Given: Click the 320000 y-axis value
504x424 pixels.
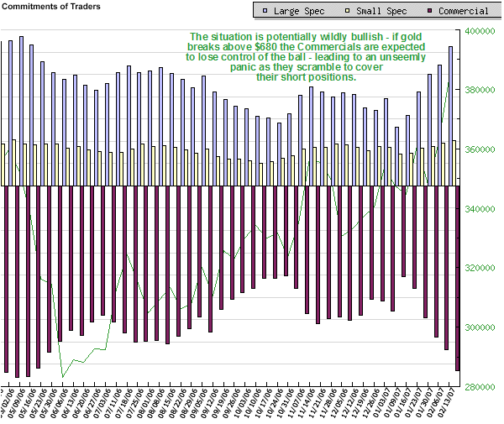Looking at the screenshot, I should (x=479, y=269).
